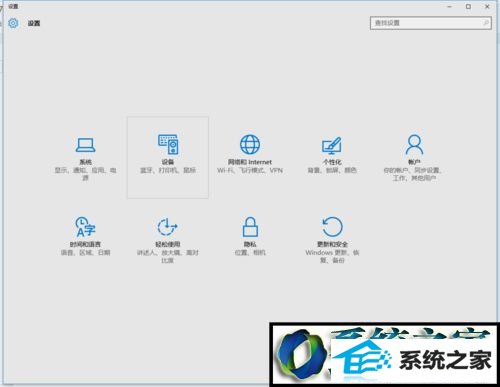500x387 pixels.
Task: Open the Update and Security (更新和安全) icon
Action: coord(332,227)
